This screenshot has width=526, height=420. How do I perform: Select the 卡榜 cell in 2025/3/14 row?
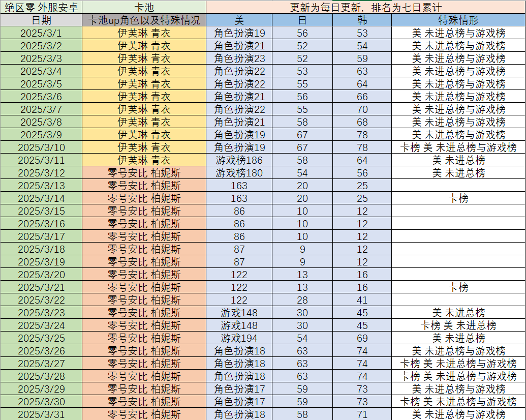[x=458, y=198]
